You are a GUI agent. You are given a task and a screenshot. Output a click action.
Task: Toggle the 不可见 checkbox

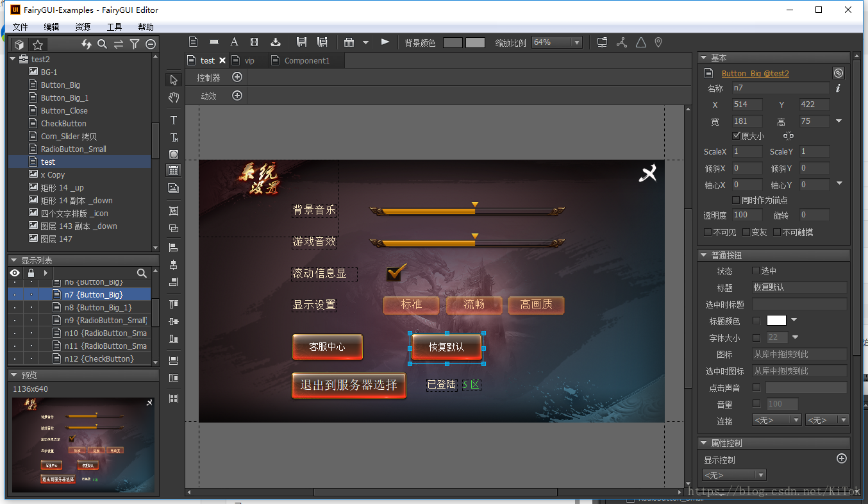(707, 232)
